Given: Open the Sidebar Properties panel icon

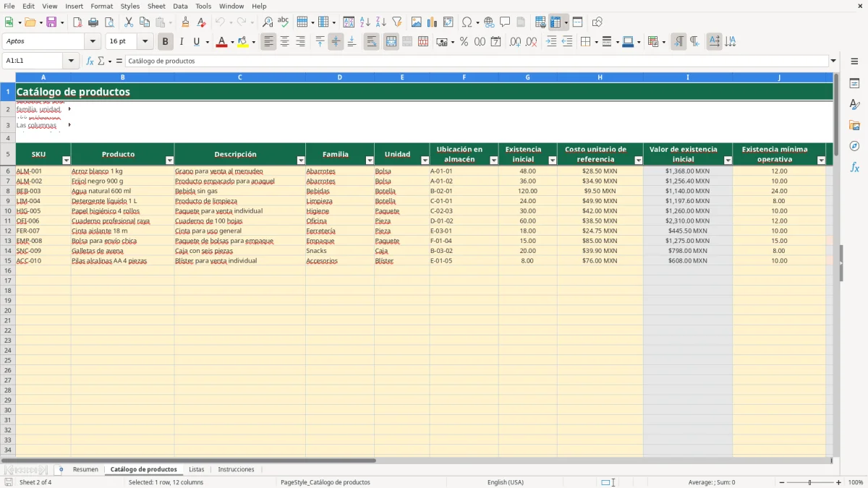Looking at the screenshot, I should coord(854,84).
